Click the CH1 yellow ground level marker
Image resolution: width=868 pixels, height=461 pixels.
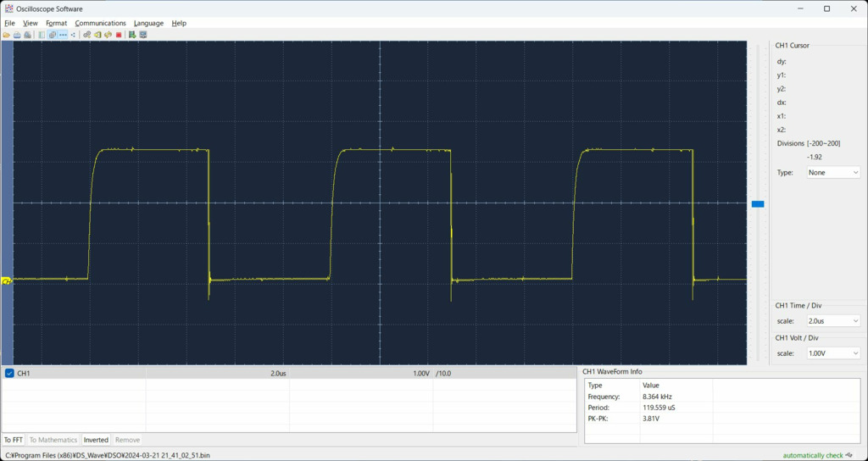(x=7, y=281)
